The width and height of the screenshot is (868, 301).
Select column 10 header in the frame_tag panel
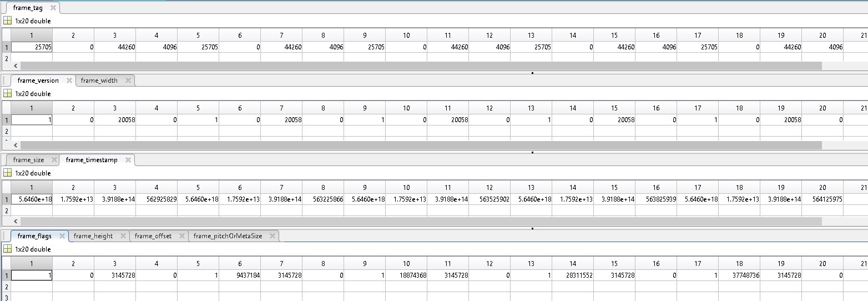(406, 35)
